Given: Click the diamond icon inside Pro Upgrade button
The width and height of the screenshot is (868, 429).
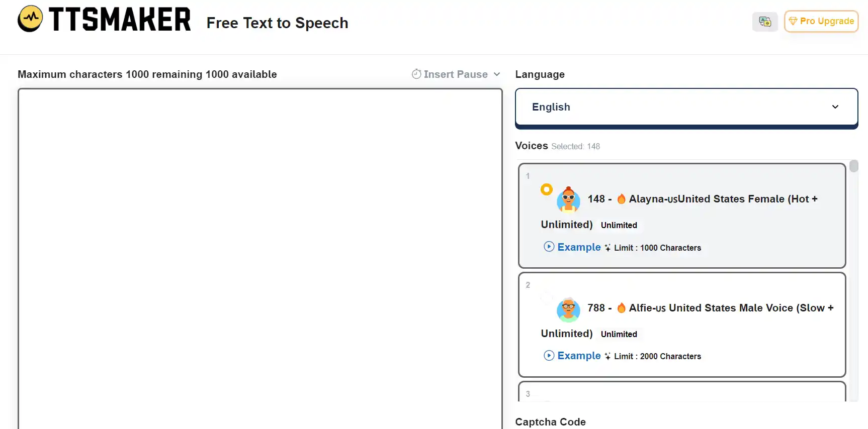Looking at the screenshot, I should point(794,21).
